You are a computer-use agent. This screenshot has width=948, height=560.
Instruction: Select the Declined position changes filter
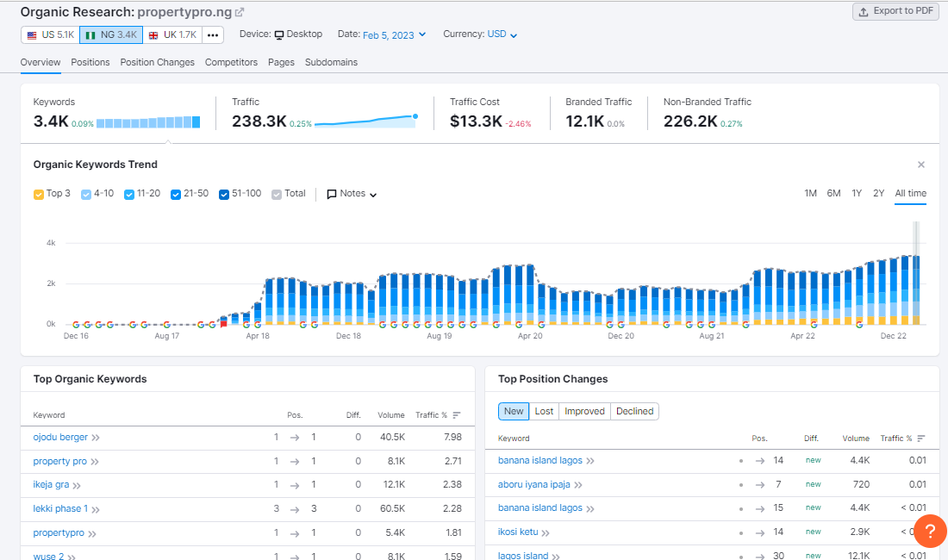[635, 412]
